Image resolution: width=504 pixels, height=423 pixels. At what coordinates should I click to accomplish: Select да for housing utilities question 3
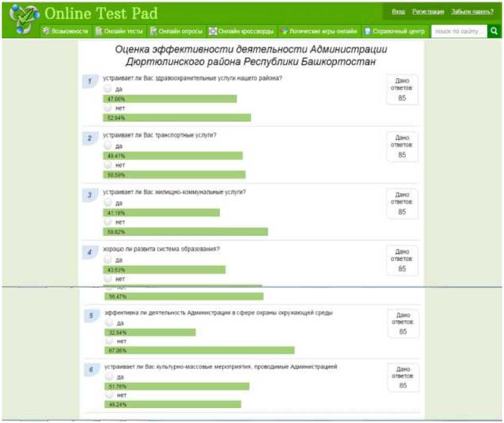pyautogui.click(x=108, y=202)
